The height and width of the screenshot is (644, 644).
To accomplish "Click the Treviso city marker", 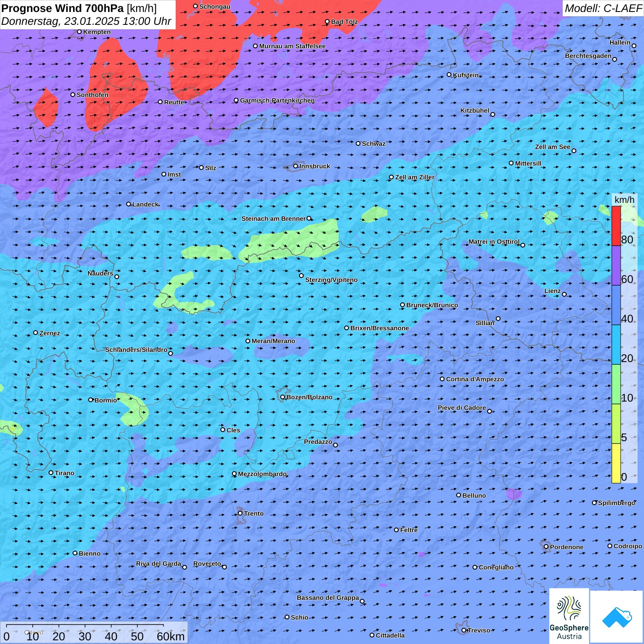I will point(464,630).
